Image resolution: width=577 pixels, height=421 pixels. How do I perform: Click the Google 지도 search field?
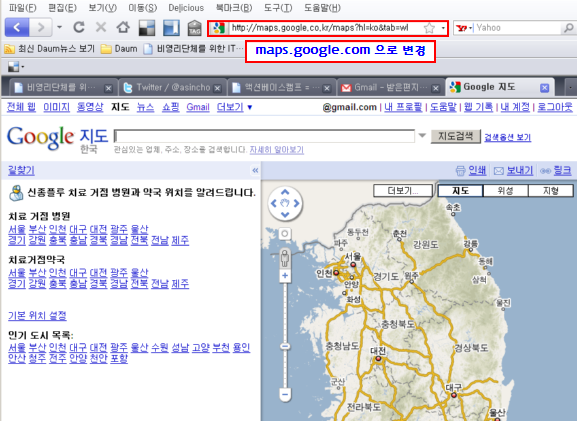pyautogui.click(x=265, y=136)
